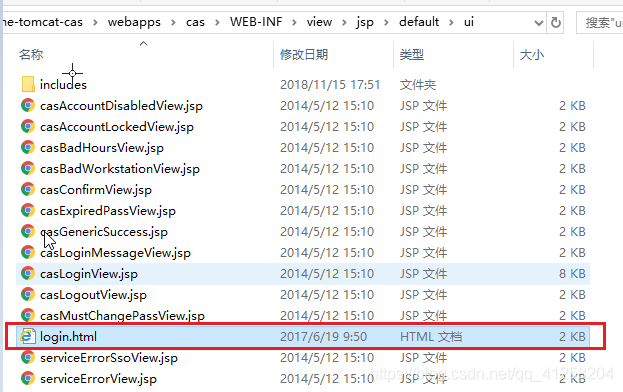Select file name casAccountLockedView.jsp
The image size is (623, 392).
(117, 127)
